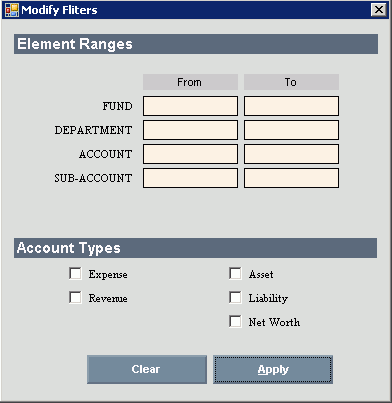
Task: Click the Element Ranges section header
Action: click(196, 44)
